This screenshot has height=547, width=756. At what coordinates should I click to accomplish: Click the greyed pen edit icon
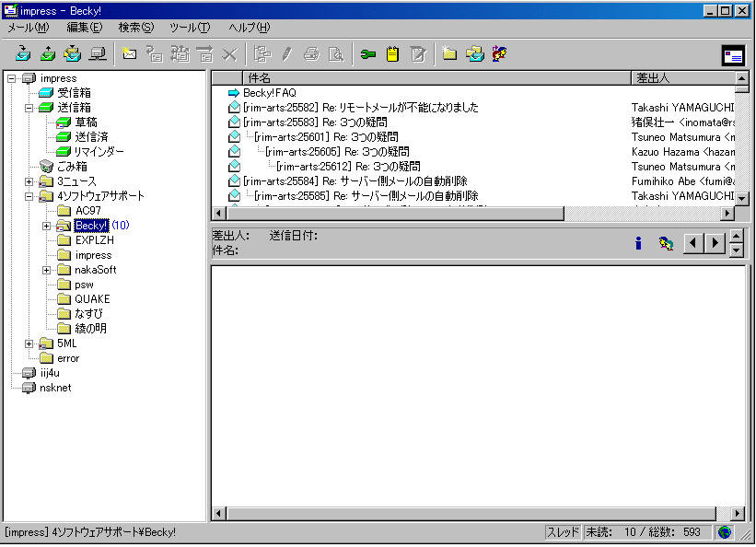pos(287,53)
